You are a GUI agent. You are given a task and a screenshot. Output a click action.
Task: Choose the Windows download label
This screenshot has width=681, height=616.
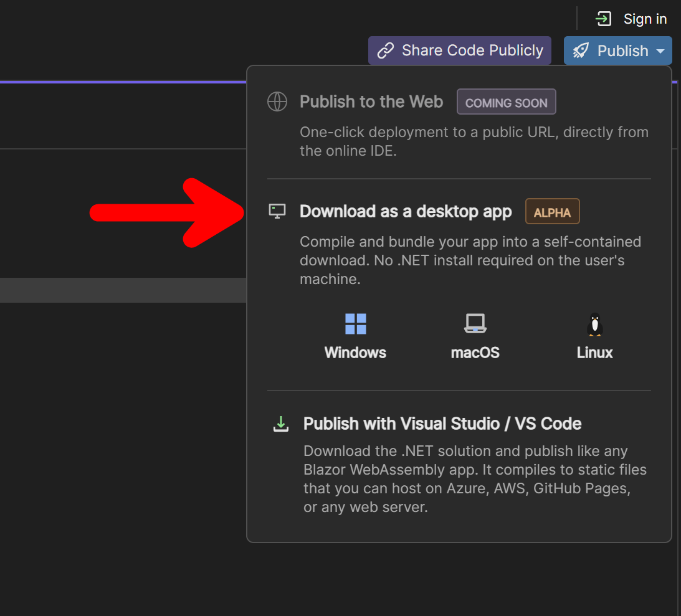click(x=355, y=353)
